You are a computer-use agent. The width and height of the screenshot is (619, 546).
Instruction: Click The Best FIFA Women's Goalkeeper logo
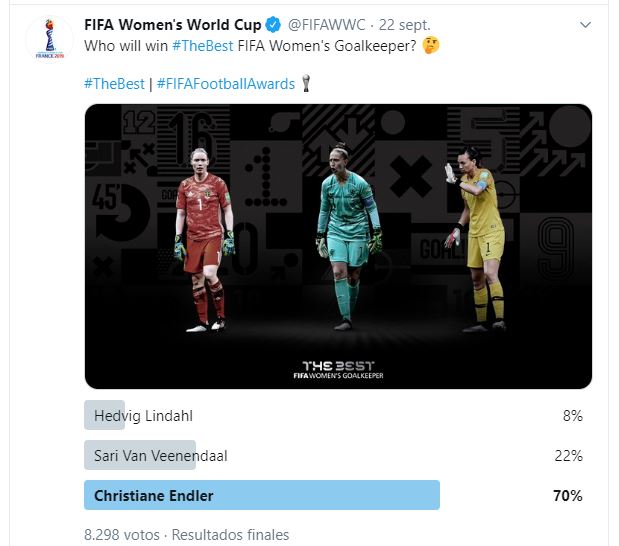click(338, 370)
